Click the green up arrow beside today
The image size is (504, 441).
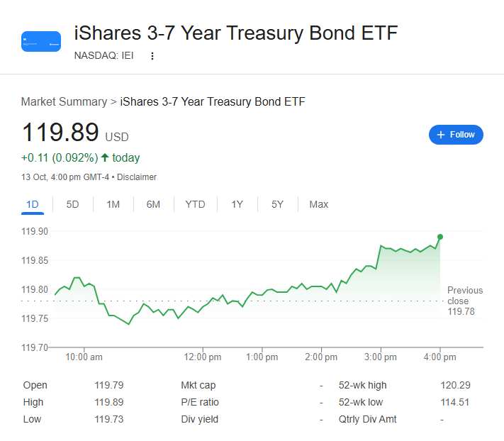point(105,157)
